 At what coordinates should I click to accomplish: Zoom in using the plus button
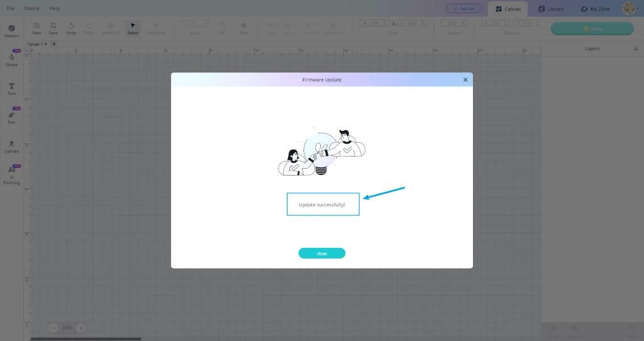pyautogui.click(x=80, y=328)
